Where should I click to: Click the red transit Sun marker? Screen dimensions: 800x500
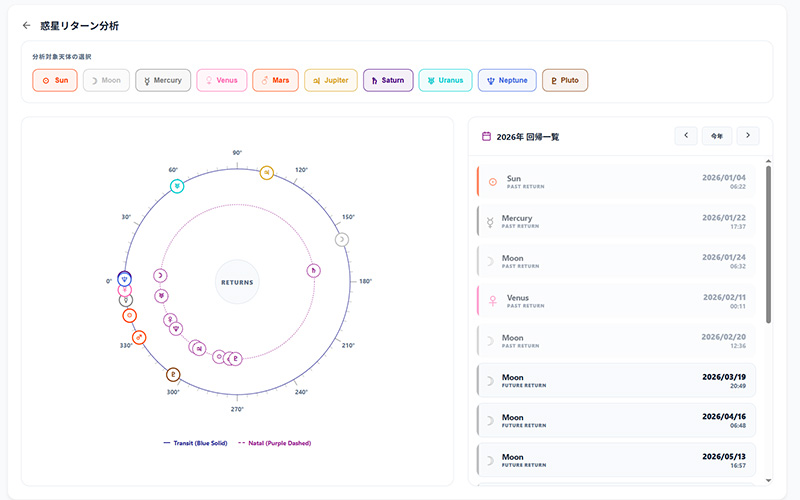129,316
